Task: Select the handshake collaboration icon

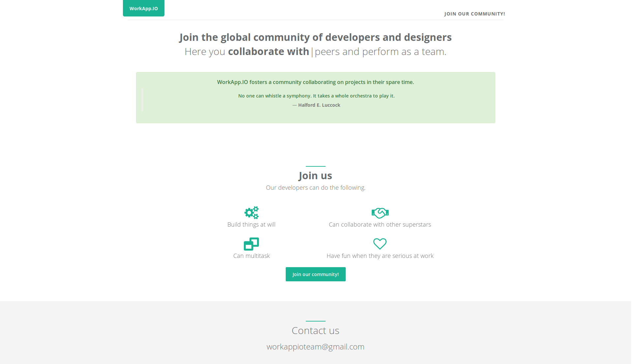Action: coord(380,212)
